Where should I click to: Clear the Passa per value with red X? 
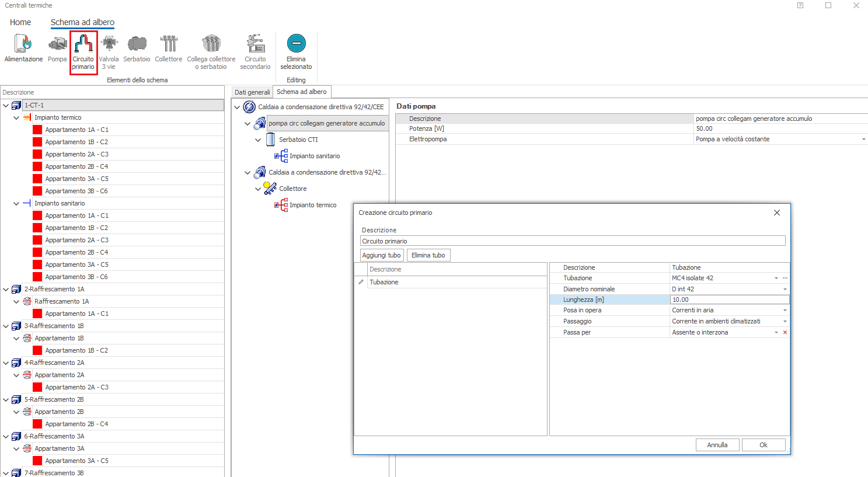coord(785,333)
